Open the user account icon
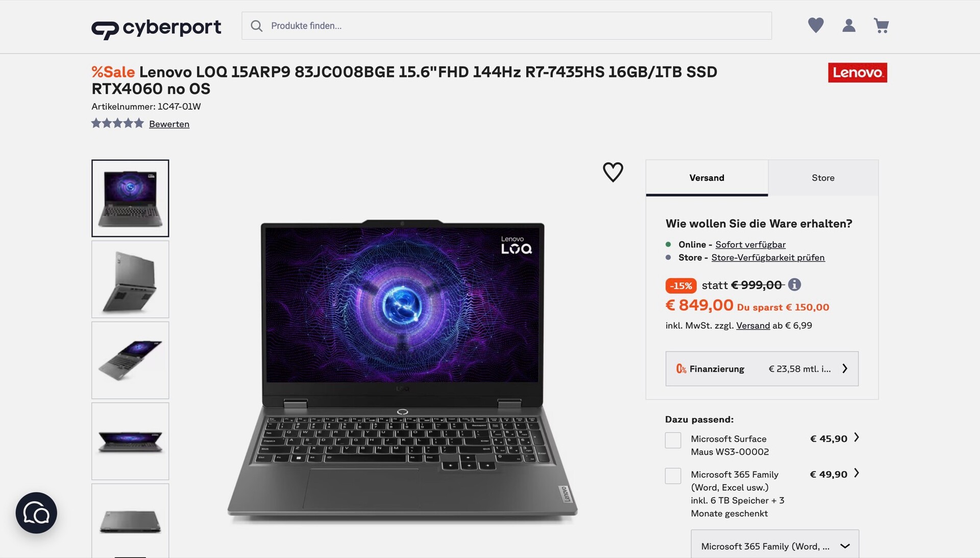The width and height of the screenshot is (980, 558). point(849,26)
